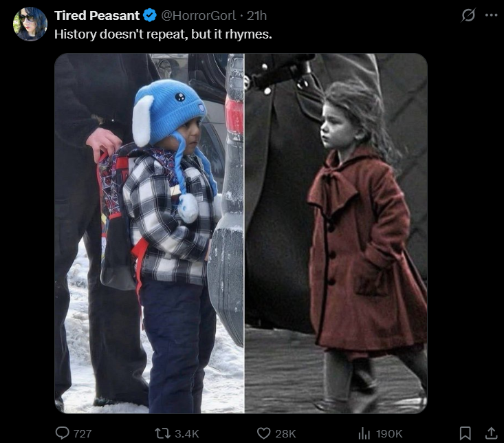This screenshot has height=443, width=504.
Task: Click the tweet text 'History doesn't repeat'
Action: point(121,34)
